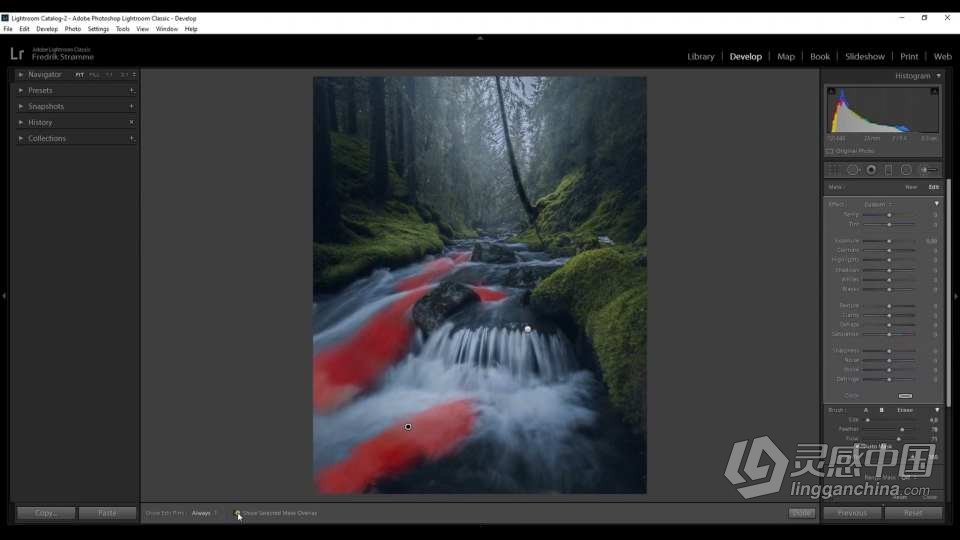This screenshot has height=540, width=960.
Task: Click the Previous button
Action: pyautogui.click(x=852, y=513)
